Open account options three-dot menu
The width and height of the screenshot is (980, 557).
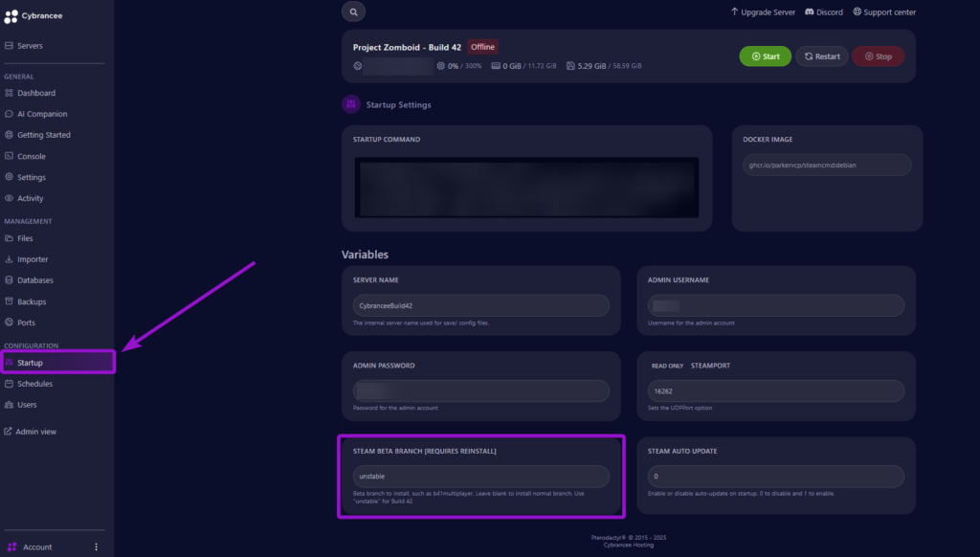(x=96, y=546)
